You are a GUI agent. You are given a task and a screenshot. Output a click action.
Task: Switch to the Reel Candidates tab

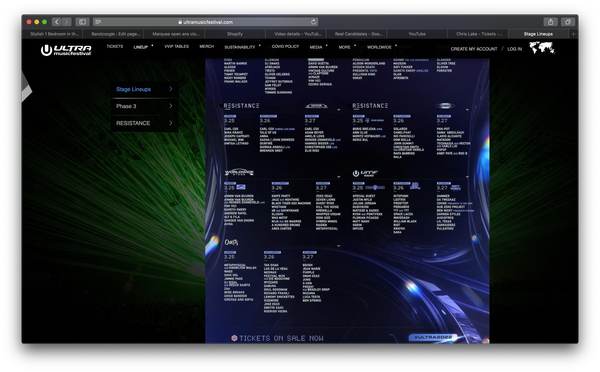358,34
